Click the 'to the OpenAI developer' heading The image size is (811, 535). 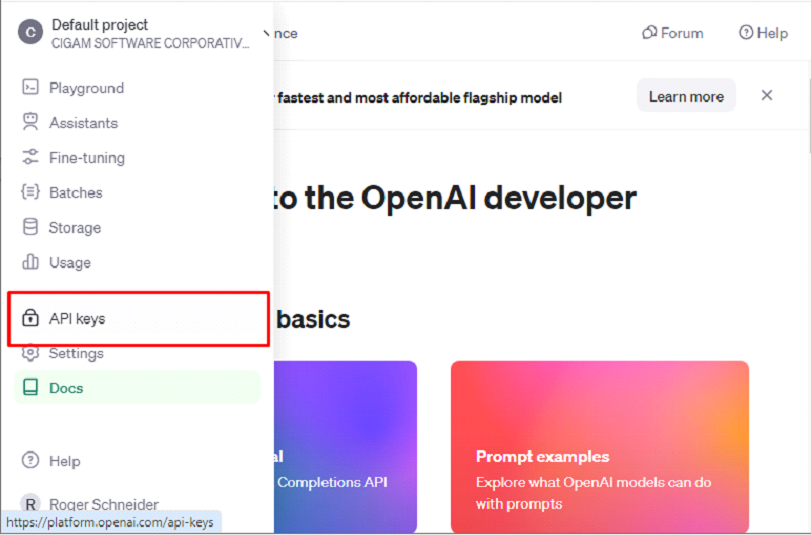tap(453, 198)
